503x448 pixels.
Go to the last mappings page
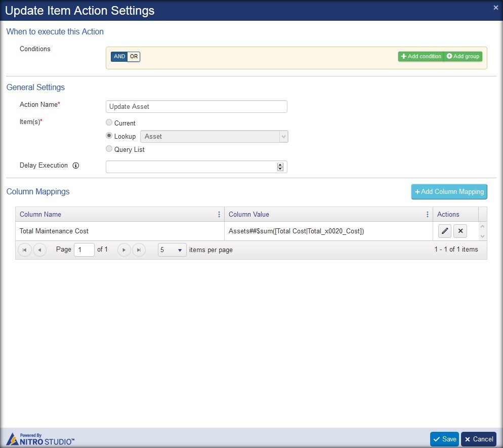[x=139, y=250]
